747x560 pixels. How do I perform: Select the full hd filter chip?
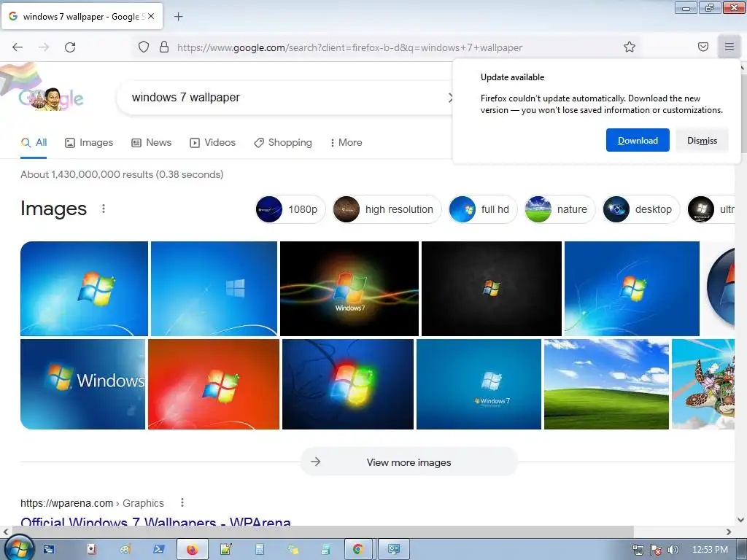pos(483,209)
